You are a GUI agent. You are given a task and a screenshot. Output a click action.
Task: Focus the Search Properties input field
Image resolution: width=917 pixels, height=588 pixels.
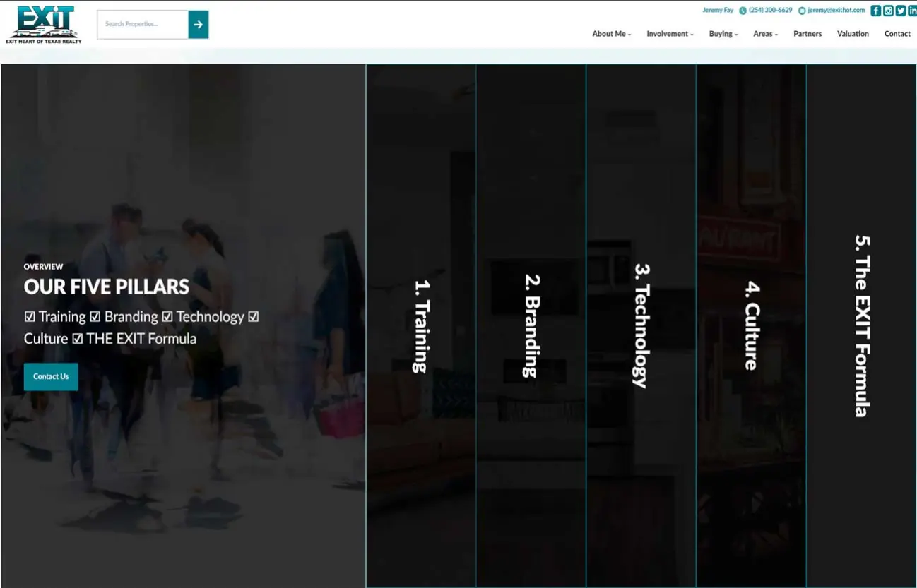[x=143, y=25]
